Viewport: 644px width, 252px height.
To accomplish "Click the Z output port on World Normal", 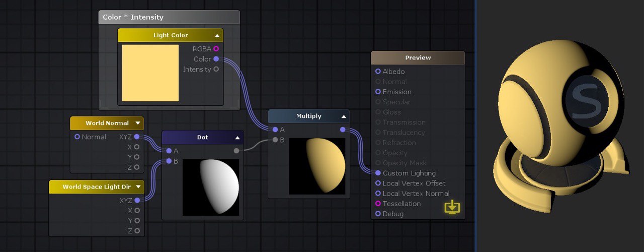I will pyautogui.click(x=137, y=167).
